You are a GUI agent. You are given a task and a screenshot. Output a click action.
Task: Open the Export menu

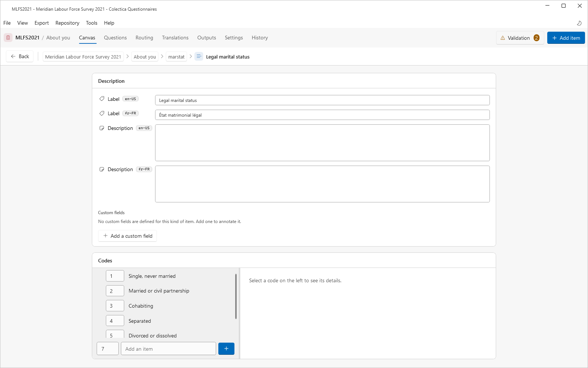coord(42,23)
